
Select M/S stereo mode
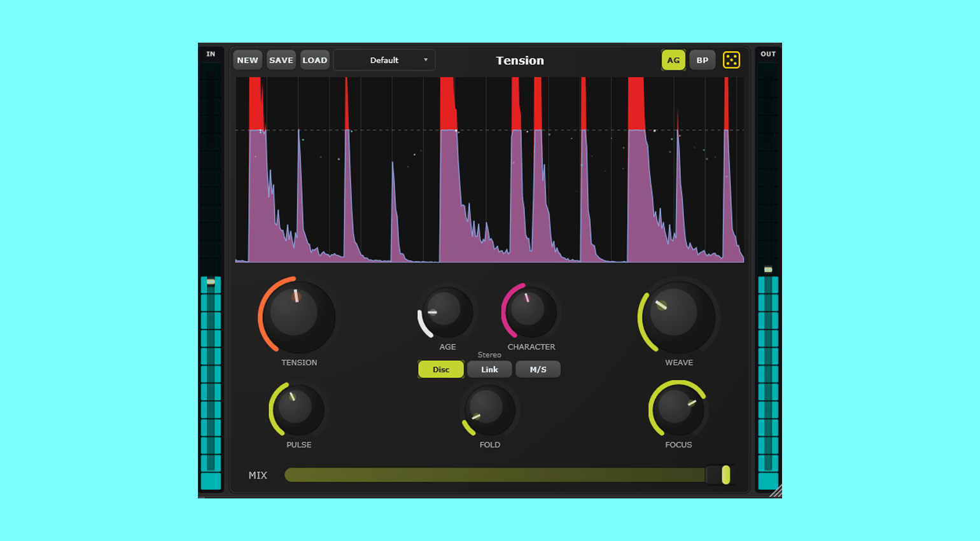(x=538, y=369)
